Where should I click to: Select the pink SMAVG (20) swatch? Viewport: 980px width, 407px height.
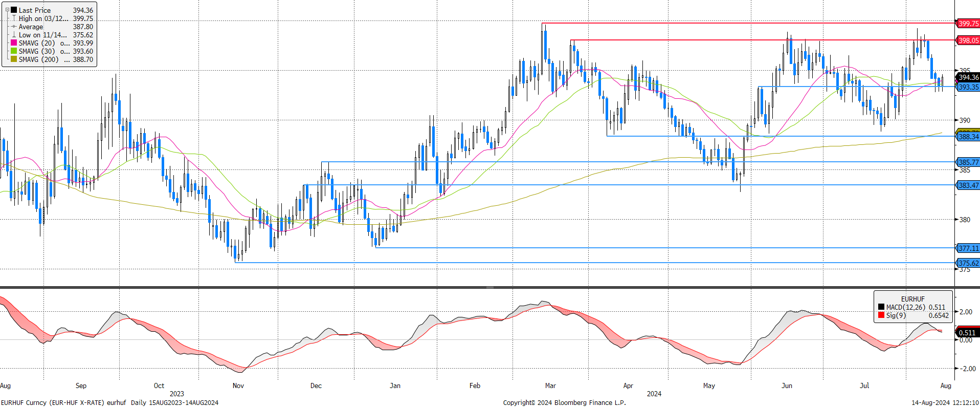14,43
